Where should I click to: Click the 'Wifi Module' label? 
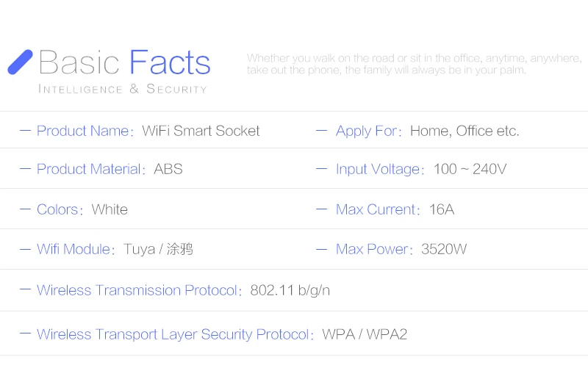(73, 249)
